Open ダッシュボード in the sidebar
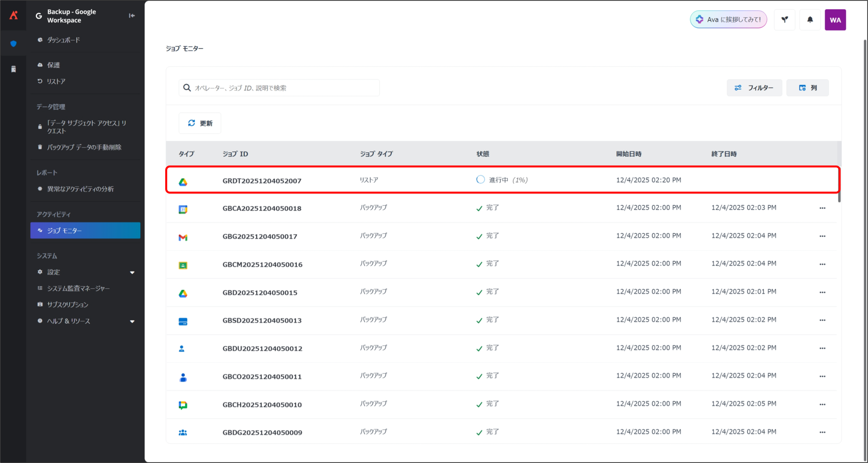Viewport: 868px width, 463px height. tap(63, 40)
